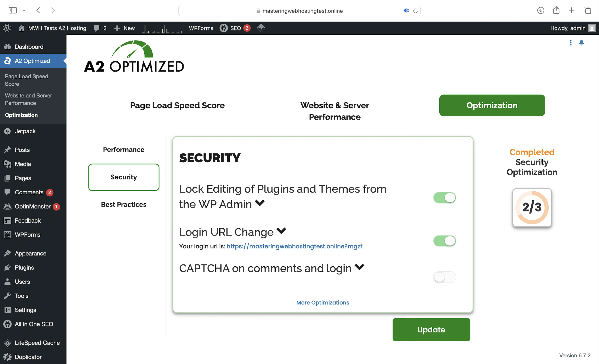Screen dimensions: 599x364
Task: Click the WordPress logo in admin bar
Action: [7, 28]
